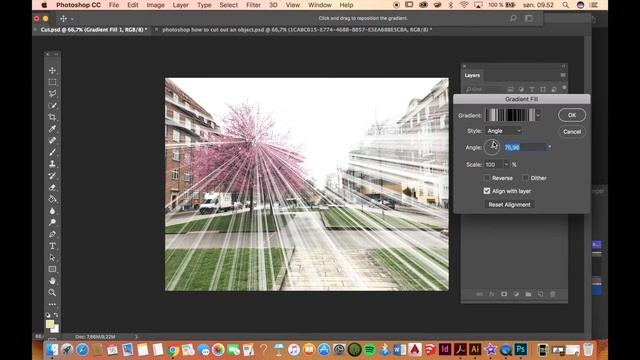
Task: Switch to the Cut.psd document tab
Action: 94,30
